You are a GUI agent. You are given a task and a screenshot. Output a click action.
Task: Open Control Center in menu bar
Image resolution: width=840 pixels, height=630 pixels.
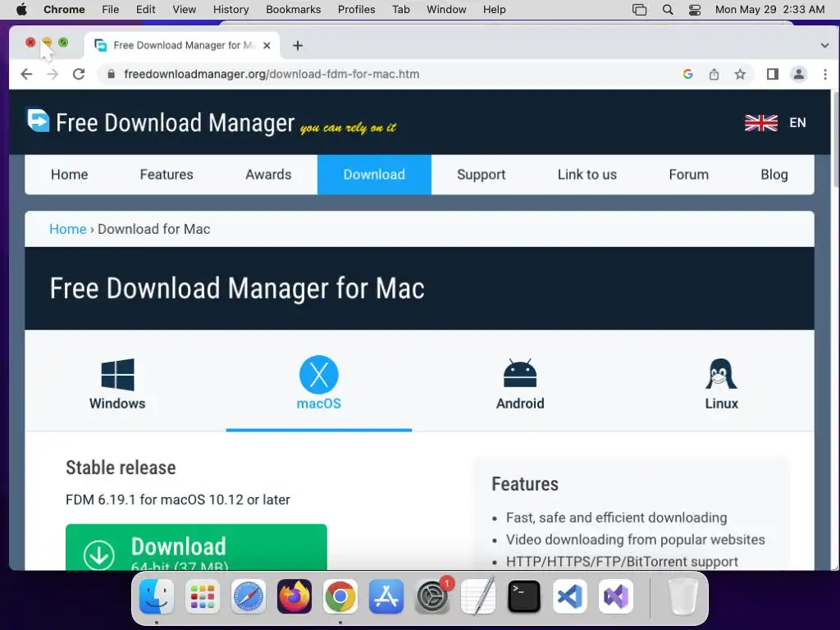click(x=695, y=10)
